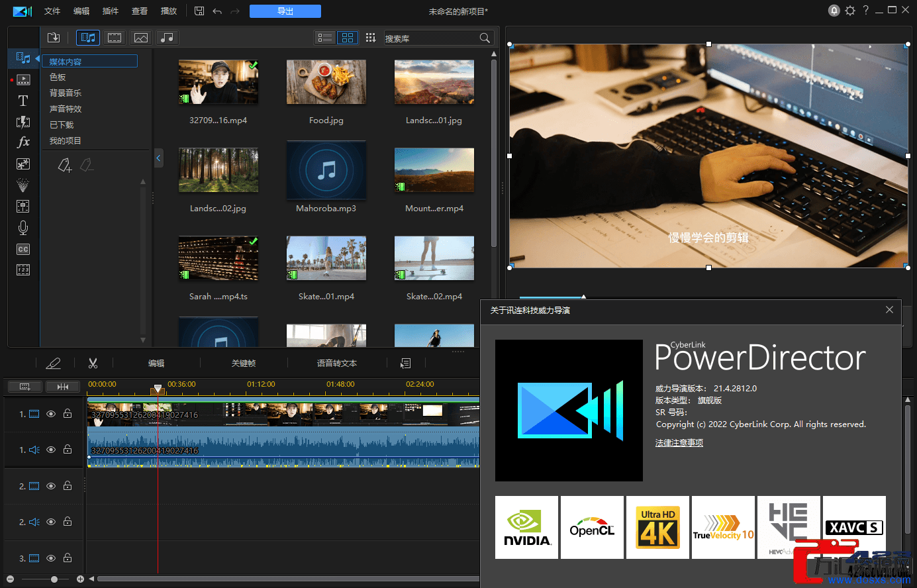Screen dimensions: 917x588
Task: Open the Voice-over microphone icon
Action: point(23,228)
